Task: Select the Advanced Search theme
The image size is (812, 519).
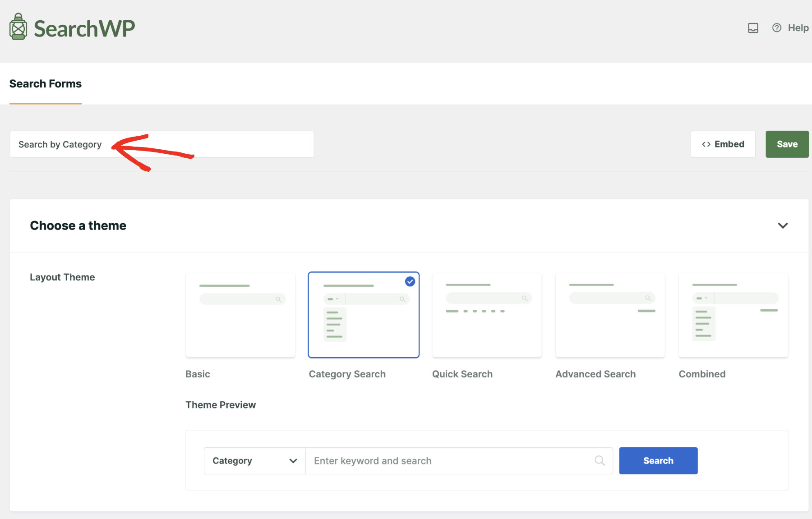Action: click(x=609, y=314)
